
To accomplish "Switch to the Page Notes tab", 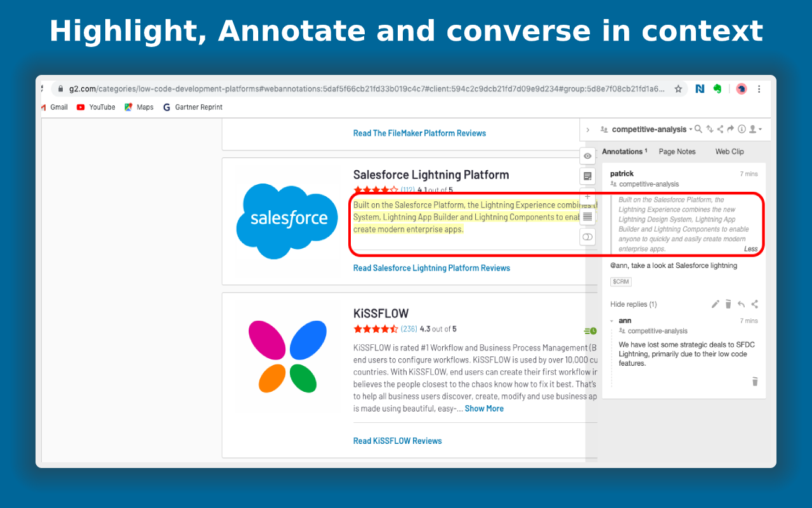I will pos(677,151).
